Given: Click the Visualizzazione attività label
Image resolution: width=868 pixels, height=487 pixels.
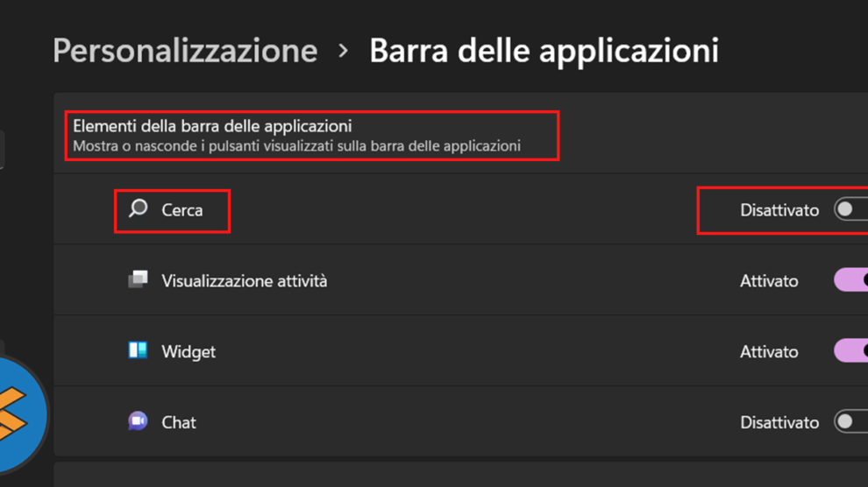Looking at the screenshot, I should pyautogui.click(x=244, y=281).
